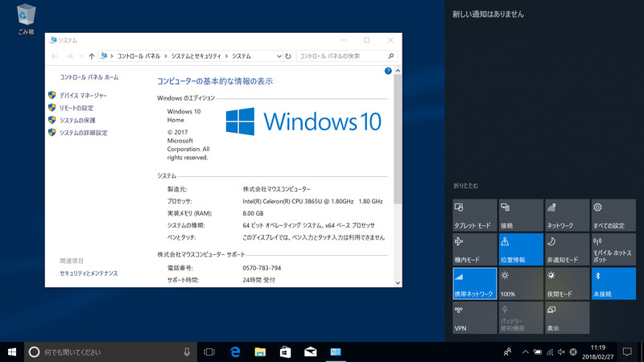Image resolution: width=644 pixels, height=362 pixels.
Task: Open File Explorer from the taskbar
Action: pos(260,352)
